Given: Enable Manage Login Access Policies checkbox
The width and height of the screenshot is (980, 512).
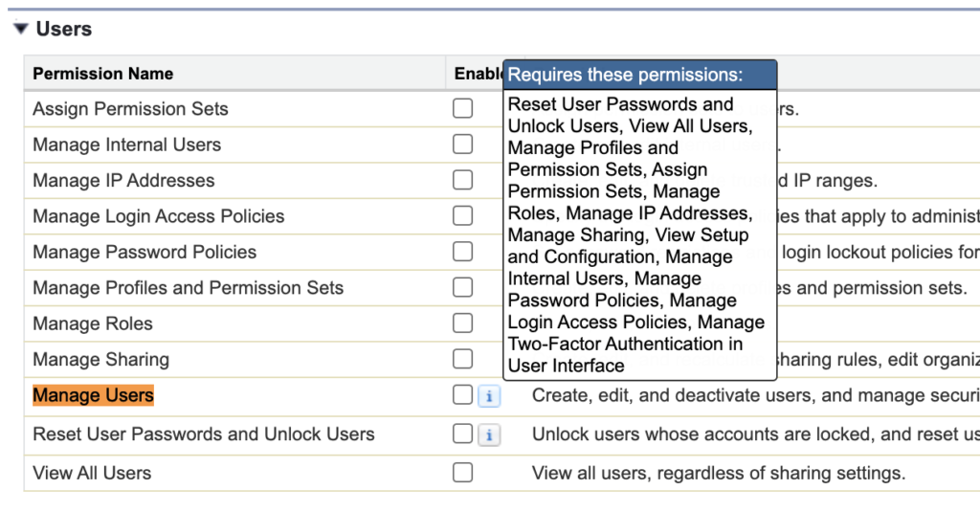Looking at the screenshot, I should coord(463,216).
